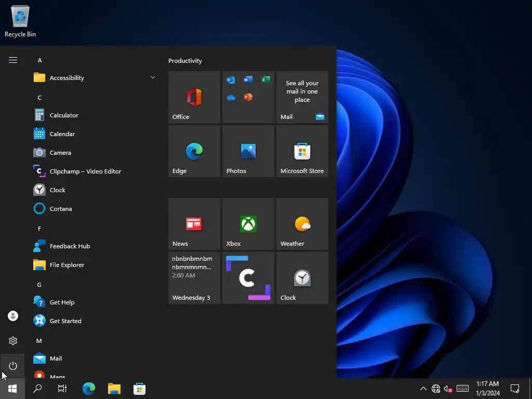Image resolution: width=532 pixels, height=399 pixels.
Task: Open the network globe tray icon
Action: [436, 389]
